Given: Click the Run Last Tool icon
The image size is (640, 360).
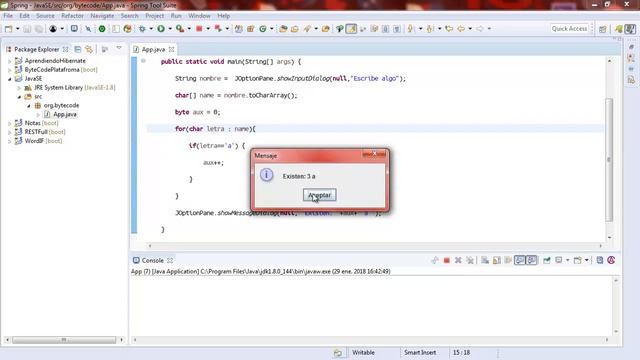Looking at the screenshot, I should 180,29.
